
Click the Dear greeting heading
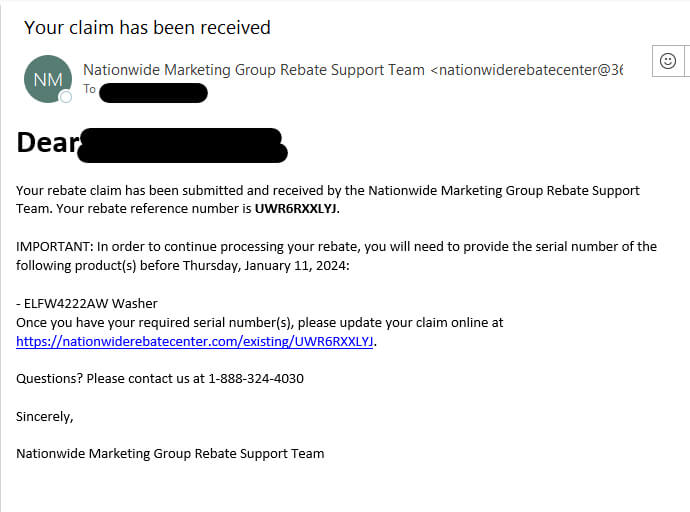[48, 143]
